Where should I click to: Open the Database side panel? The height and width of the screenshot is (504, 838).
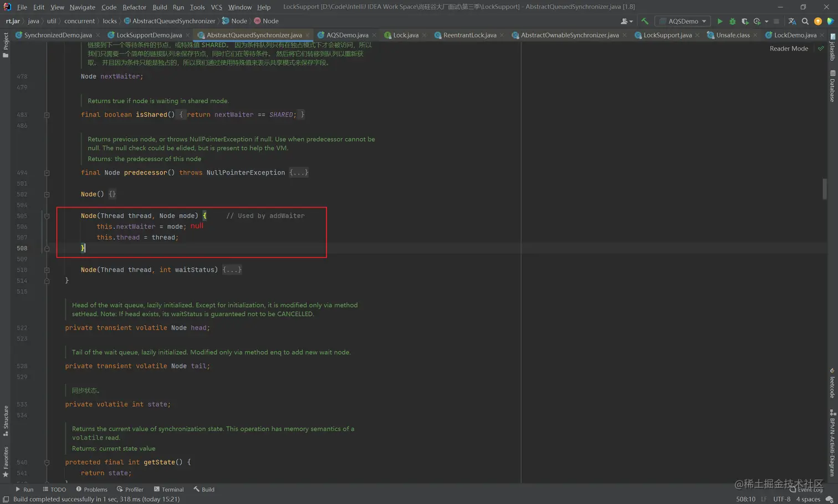tap(832, 86)
